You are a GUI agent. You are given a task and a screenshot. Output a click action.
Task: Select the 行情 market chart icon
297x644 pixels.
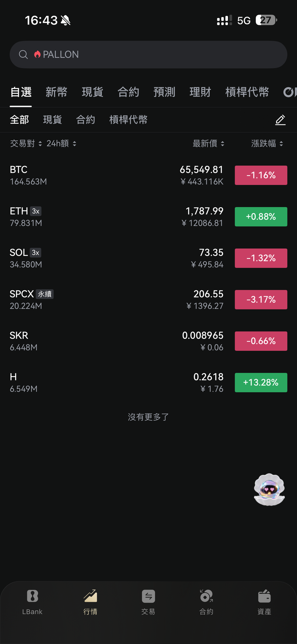tap(90, 596)
